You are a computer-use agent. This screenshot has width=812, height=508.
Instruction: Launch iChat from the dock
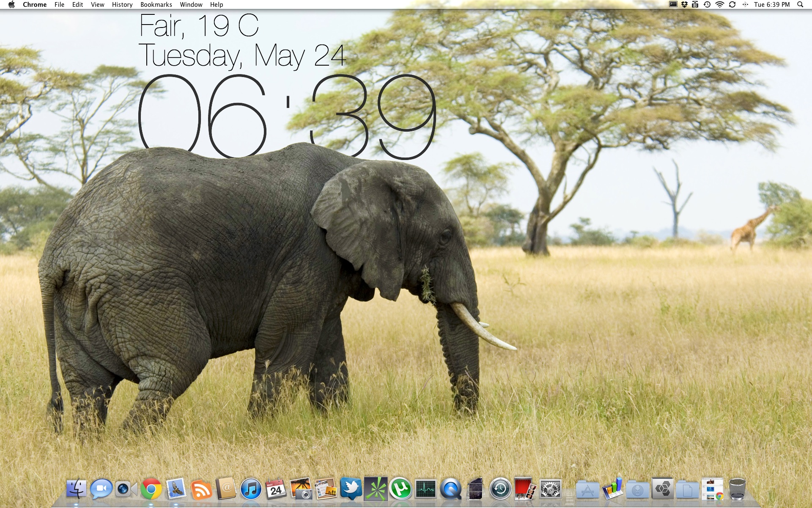pyautogui.click(x=101, y=489)
